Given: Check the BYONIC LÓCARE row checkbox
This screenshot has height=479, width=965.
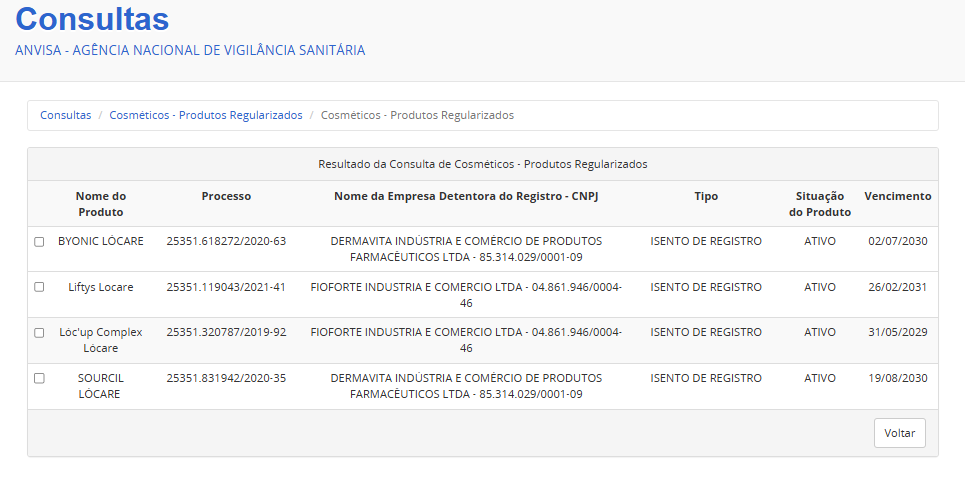Looking at the screenshot, I should [39, 242].
